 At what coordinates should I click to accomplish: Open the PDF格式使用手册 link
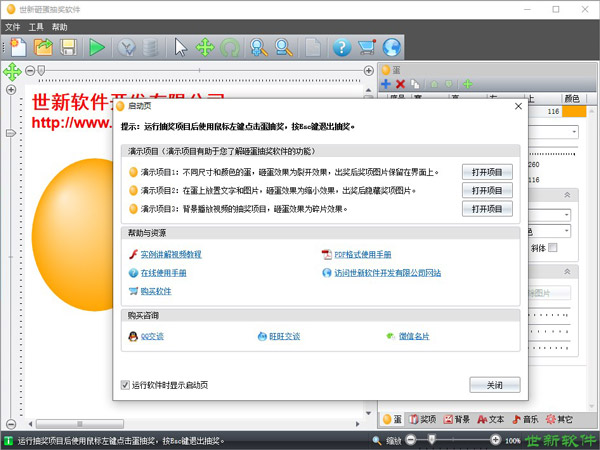363,254
